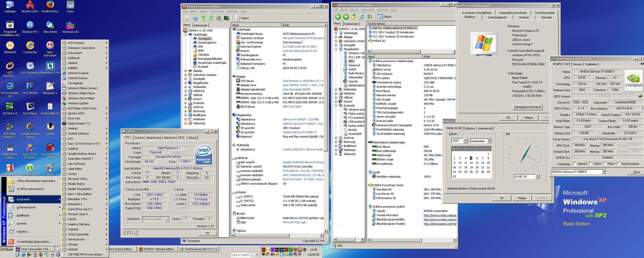Open Mozilla Firefox desktop shortcut
This screenshot has height=258, width=644.
[50, 7]
